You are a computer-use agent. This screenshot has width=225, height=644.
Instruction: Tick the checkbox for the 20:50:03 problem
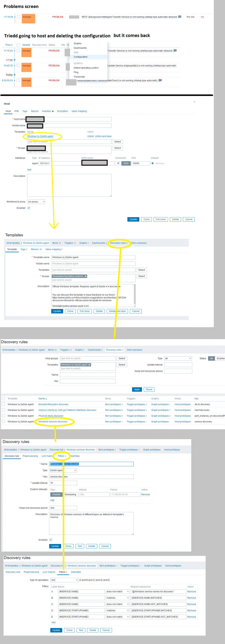pos(18,80)
